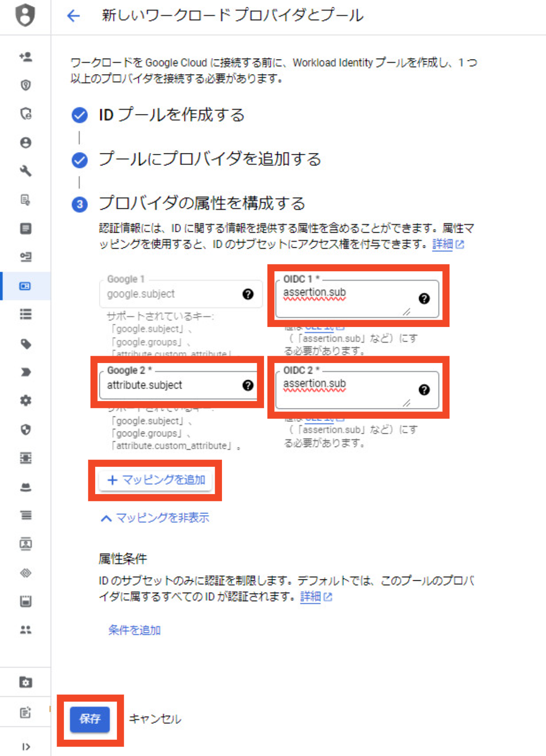The image size is (546, 756).
Task: Open Release Notes icon in sidebar
Action: 26,712
